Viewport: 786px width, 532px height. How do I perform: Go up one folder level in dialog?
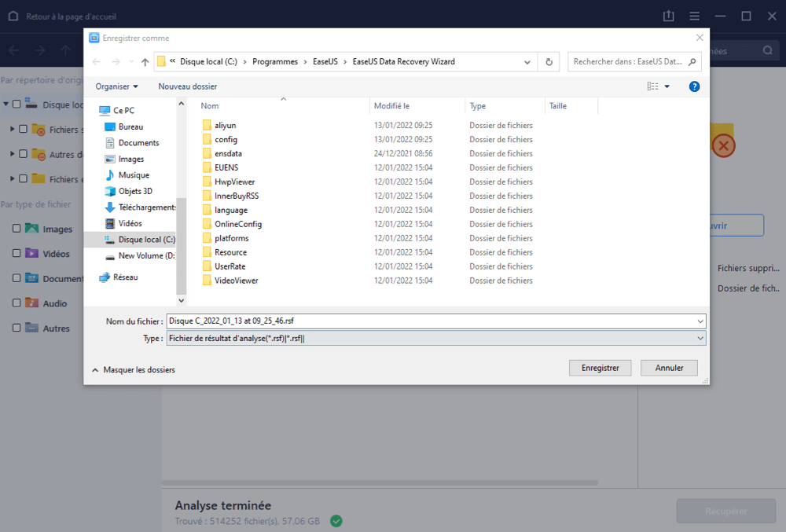pos(145,61)
